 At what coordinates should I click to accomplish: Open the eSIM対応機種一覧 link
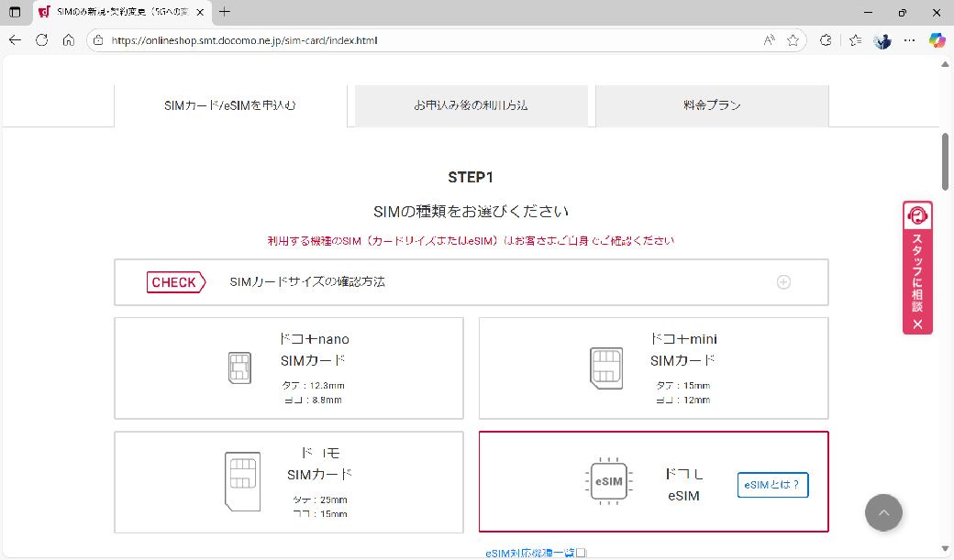point(535,553)
